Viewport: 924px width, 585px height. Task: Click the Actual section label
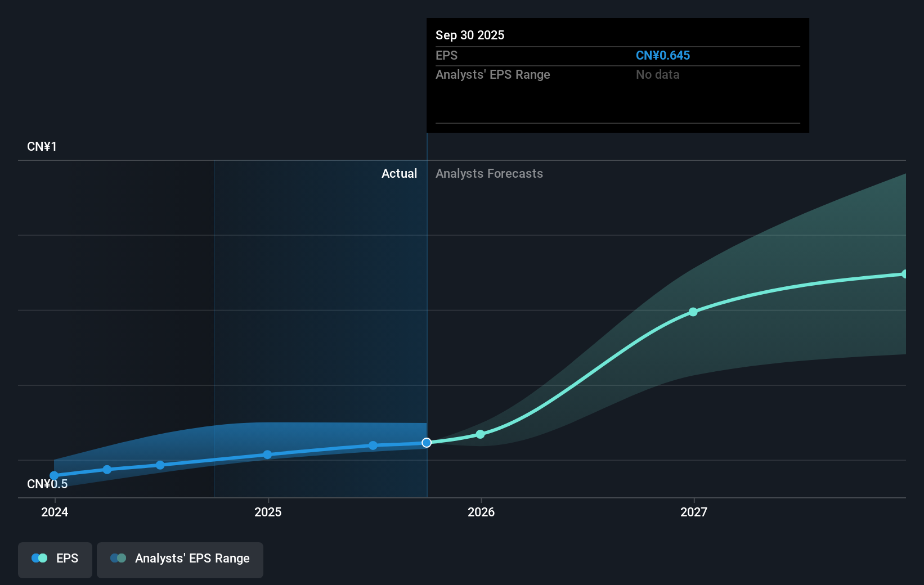point(400,174)
